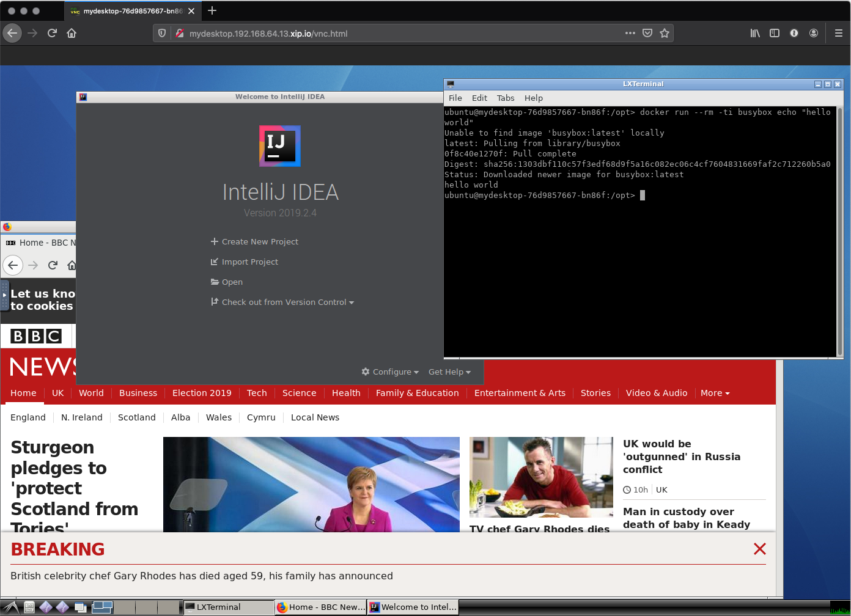The image size is (851, 616).
Task: Open Election 2019 section in BBC nav
Action: (x=202, y=393)
